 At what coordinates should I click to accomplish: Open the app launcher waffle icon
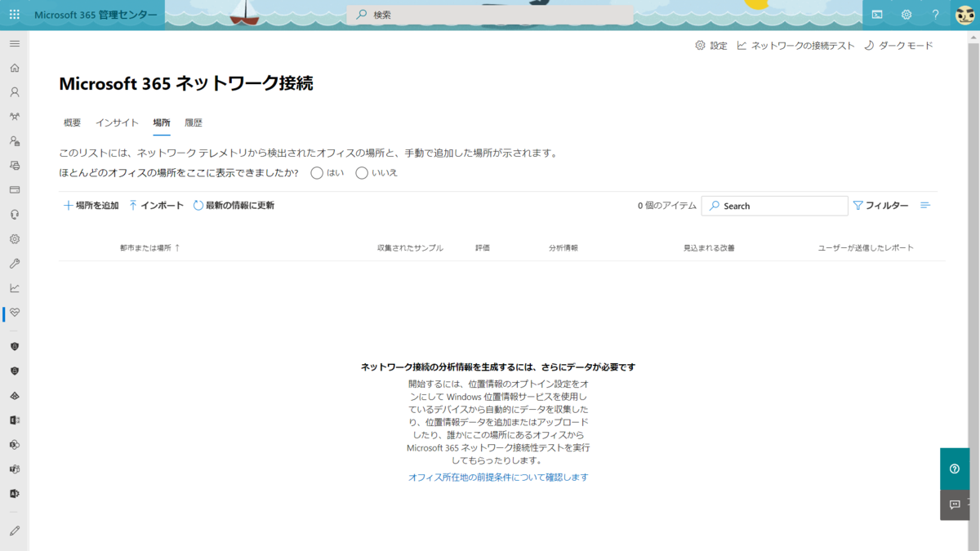click(15, 15)
